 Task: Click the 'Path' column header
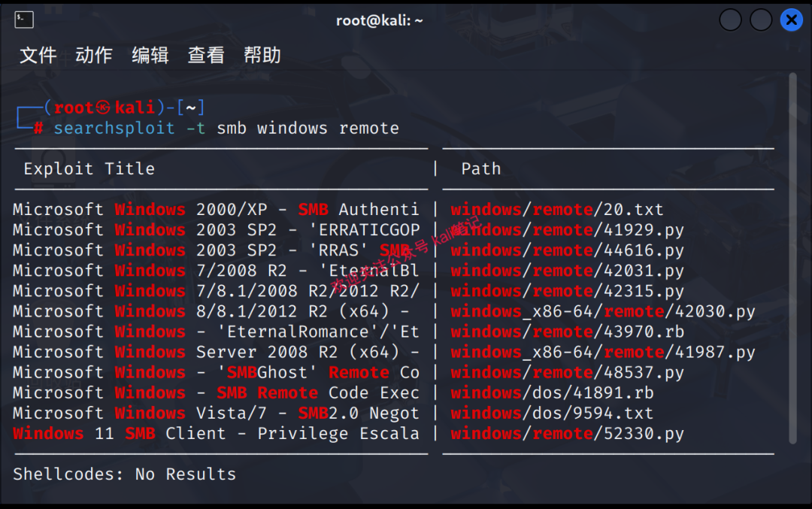click(x=481, y=169)
